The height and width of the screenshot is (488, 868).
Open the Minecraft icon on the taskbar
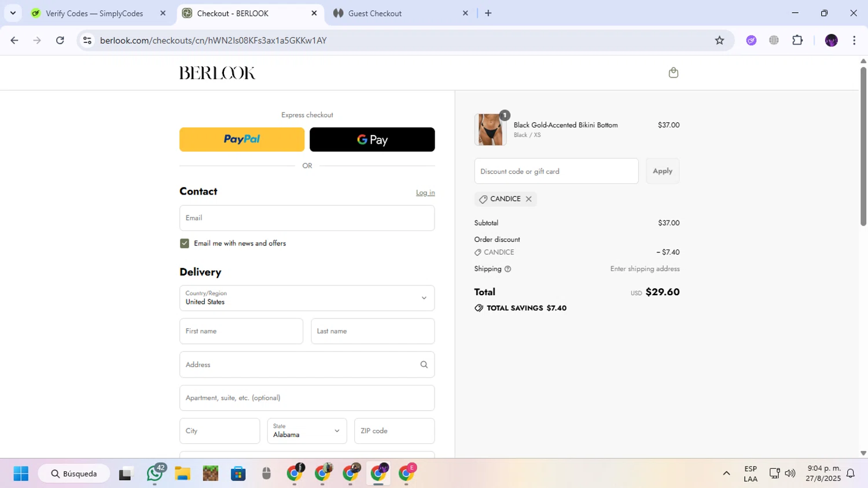[210, 474]
